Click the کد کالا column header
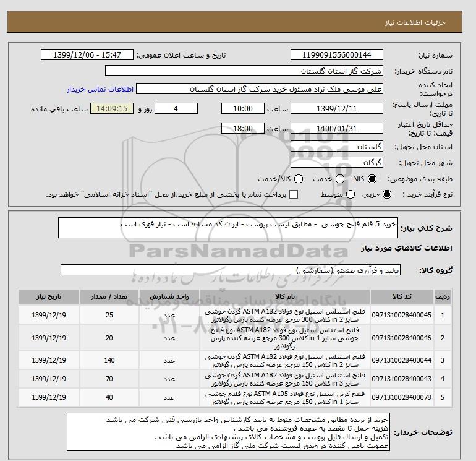Viewport: 476px width, 461px height. pos(402,296)
